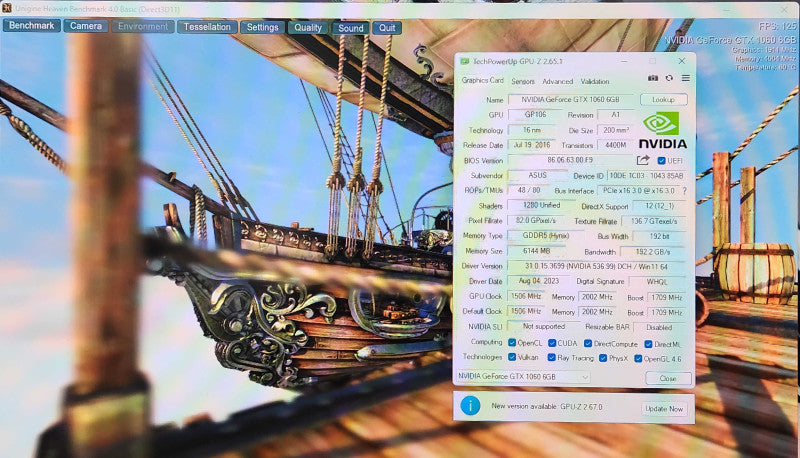Toggle the Ray Tracing checkbox
This screenshot has width=800, height=458.
[552, 358]
